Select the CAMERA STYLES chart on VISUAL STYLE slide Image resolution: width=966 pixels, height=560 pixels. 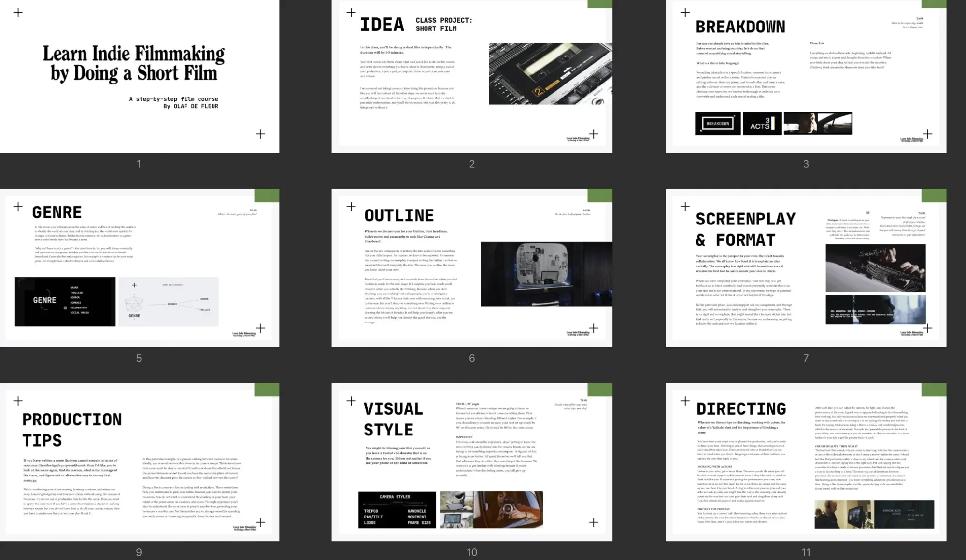[397, 510]
